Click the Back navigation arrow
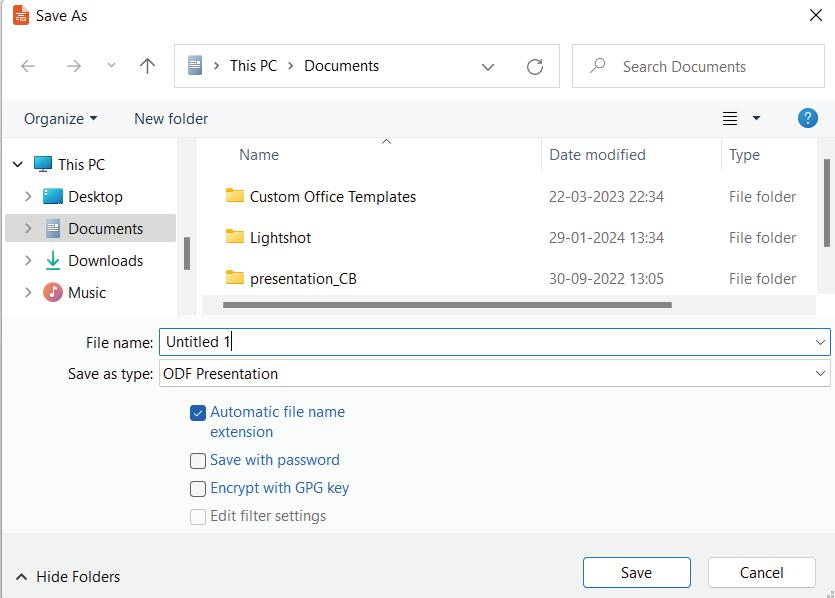 coord(28,66)
